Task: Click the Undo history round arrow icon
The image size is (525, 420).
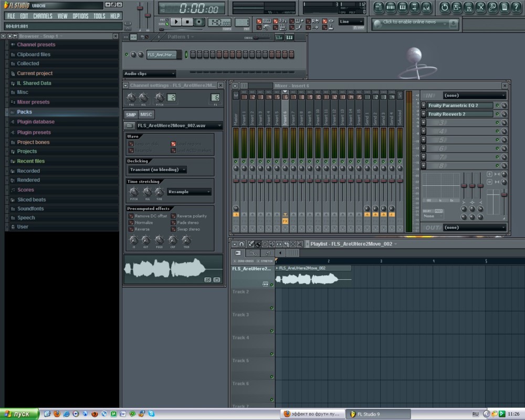Action: [445, 7]
